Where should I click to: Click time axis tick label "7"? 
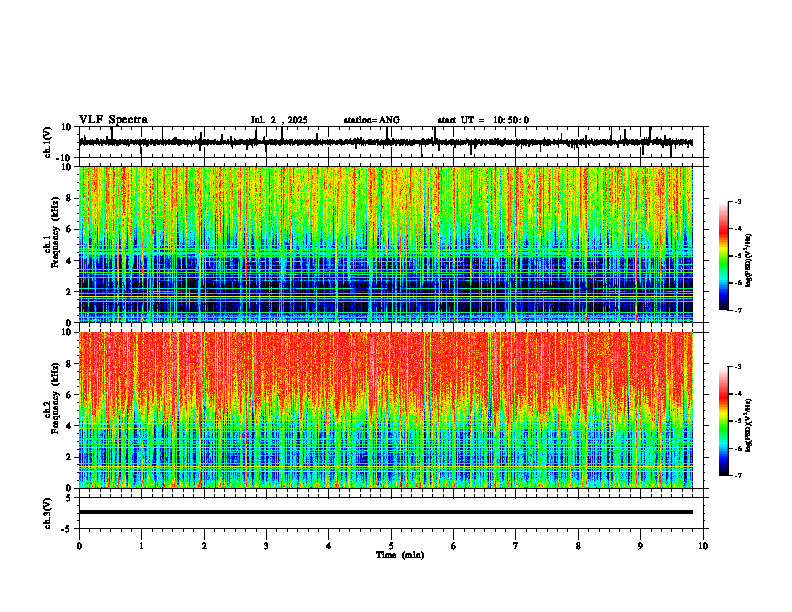[x=516, y=546]
